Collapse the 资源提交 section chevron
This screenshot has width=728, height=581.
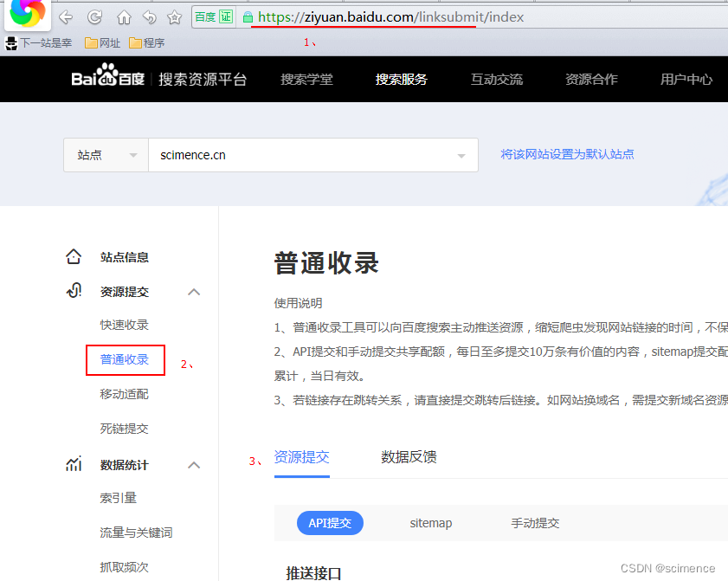tap(194, 292)
